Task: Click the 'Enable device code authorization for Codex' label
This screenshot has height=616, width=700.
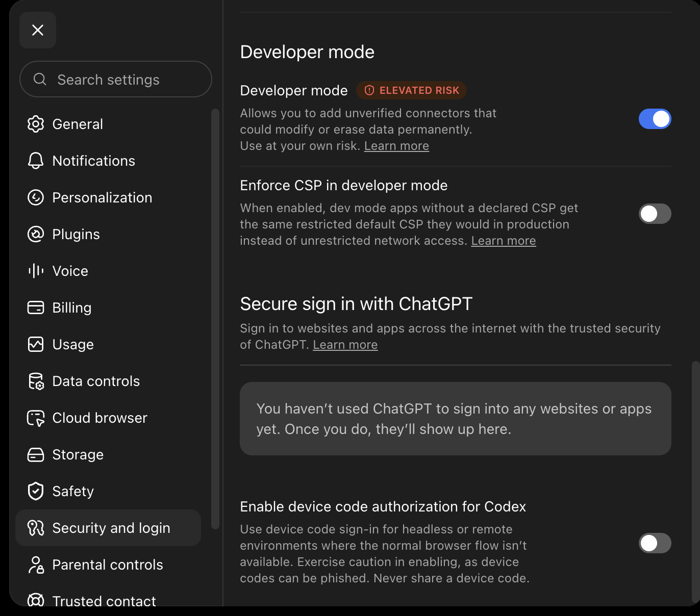Action: point(383,506)
